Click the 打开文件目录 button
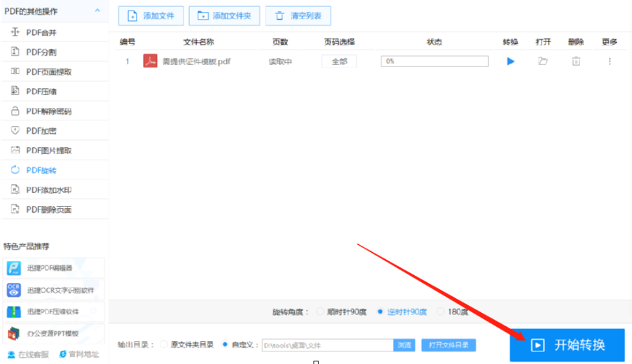Viewport: 632px width, 364px height. [x=448, y=345]
